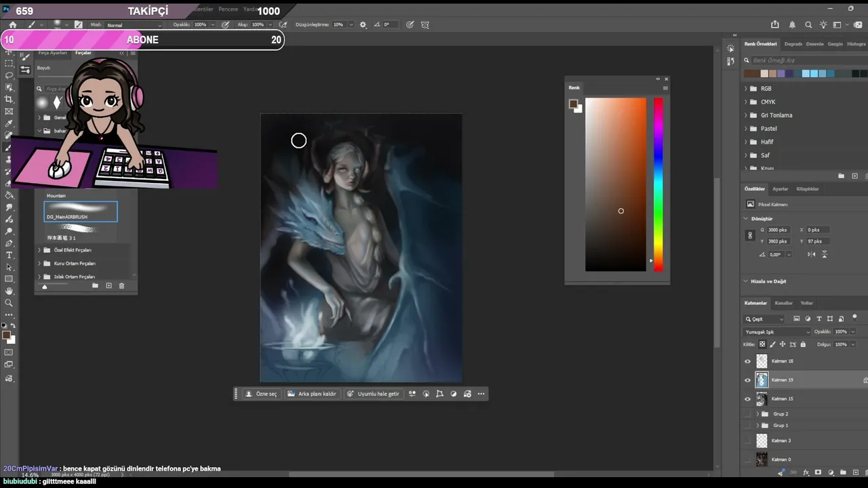Show the Grup 1 layer group
The width and height of the screenshot is (868, 488).
click(748, 426)
